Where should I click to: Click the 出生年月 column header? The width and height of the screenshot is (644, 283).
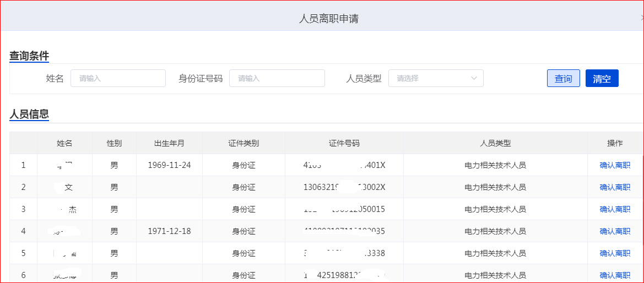coord(169,143)
